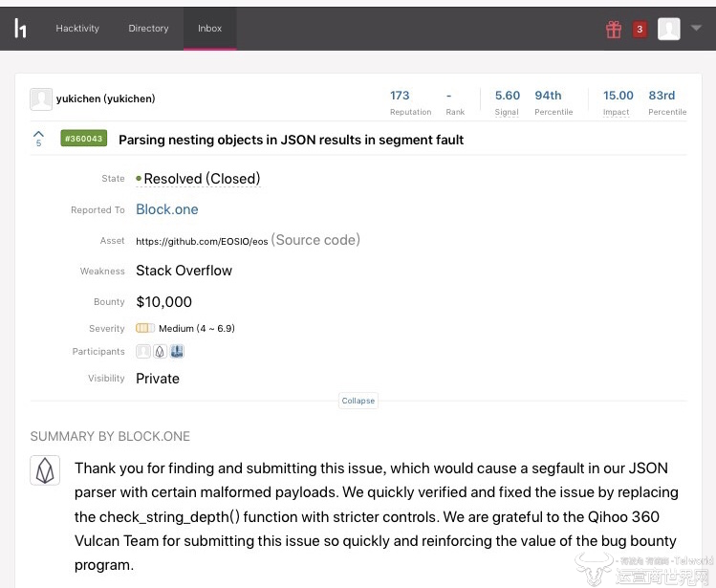Open the Hacktivity page
The width and height of the screenshot is (716, 588).
tap(77, 29)
